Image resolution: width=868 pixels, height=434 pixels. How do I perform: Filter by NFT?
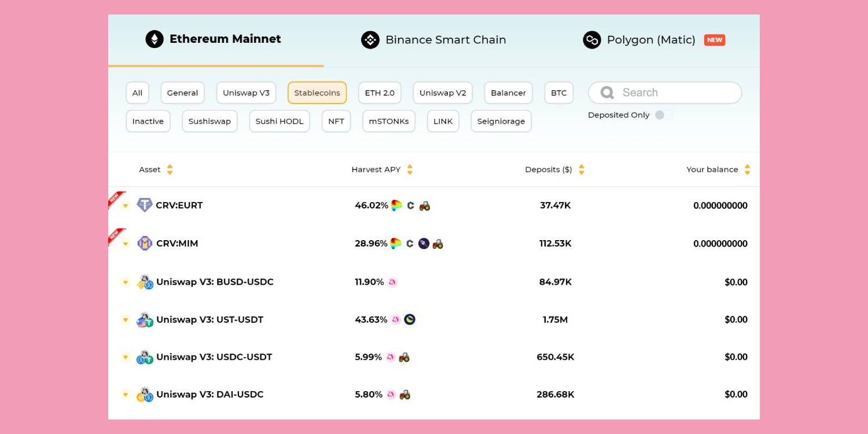[x=336, y=122]
